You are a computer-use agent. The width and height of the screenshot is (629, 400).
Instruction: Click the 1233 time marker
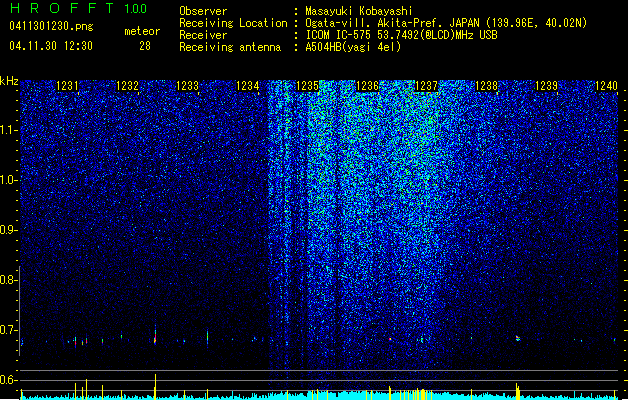(x=187, y=86)
